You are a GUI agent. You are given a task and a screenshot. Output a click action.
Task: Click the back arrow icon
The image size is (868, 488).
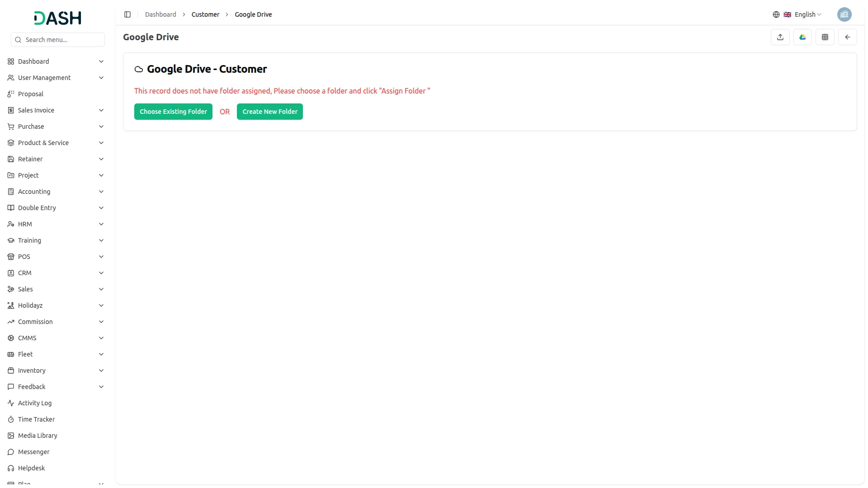pos(847,37)
